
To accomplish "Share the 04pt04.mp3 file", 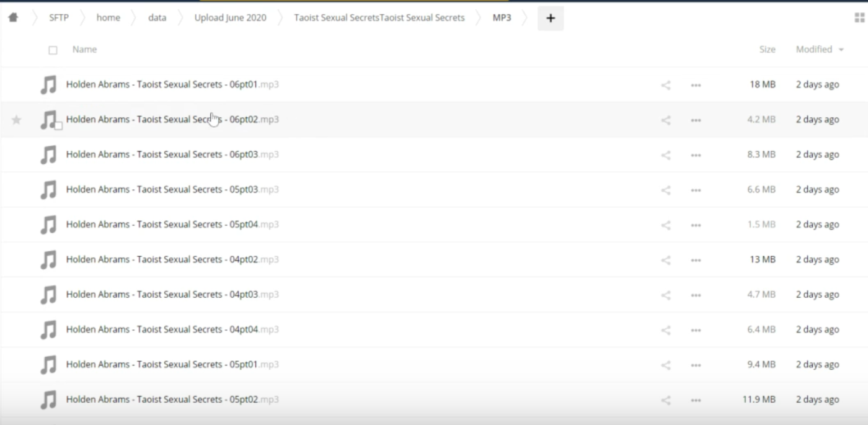I will [666, 330].
